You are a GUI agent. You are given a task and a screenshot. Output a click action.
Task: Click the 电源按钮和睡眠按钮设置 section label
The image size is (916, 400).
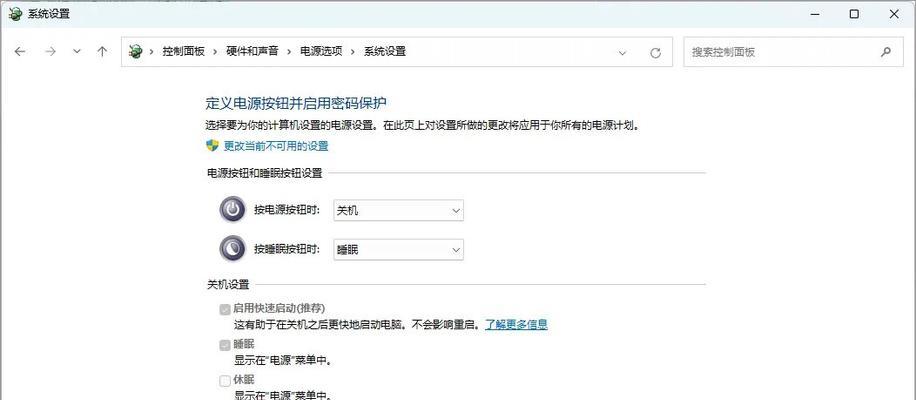click(x=265, y=173)
